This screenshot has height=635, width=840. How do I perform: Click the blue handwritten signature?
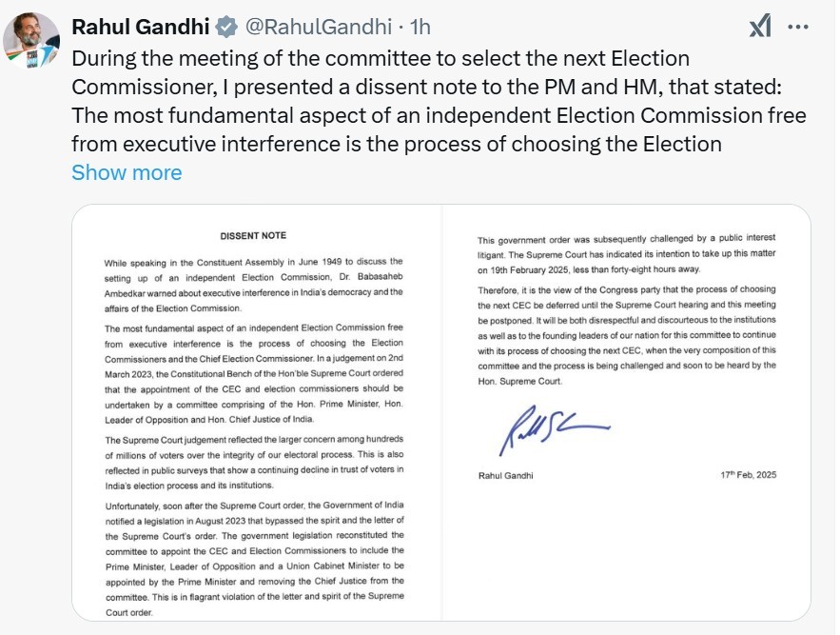coord(554,429)
